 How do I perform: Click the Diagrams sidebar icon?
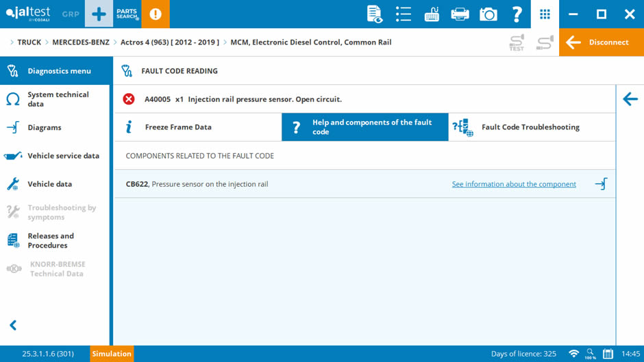13,128
